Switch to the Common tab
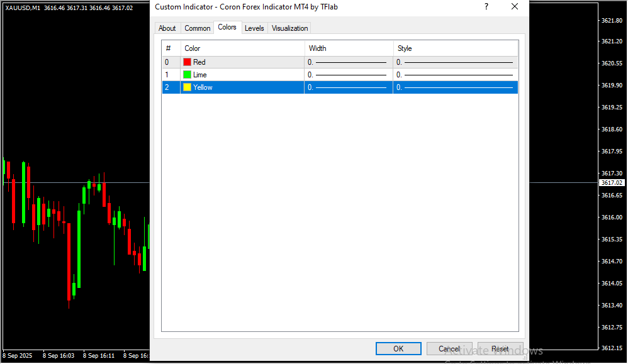The height and width of the screenshot is (364, 628). 197,28
